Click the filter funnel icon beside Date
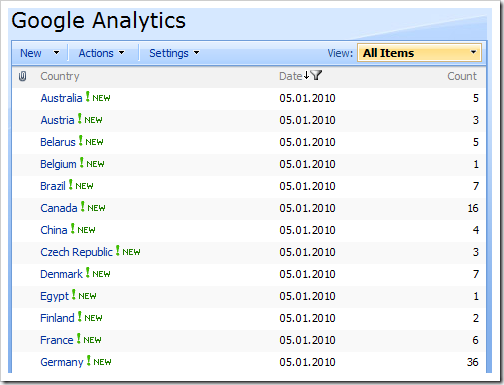The height and width of the screenshot is (385, 504). [316, 75]
